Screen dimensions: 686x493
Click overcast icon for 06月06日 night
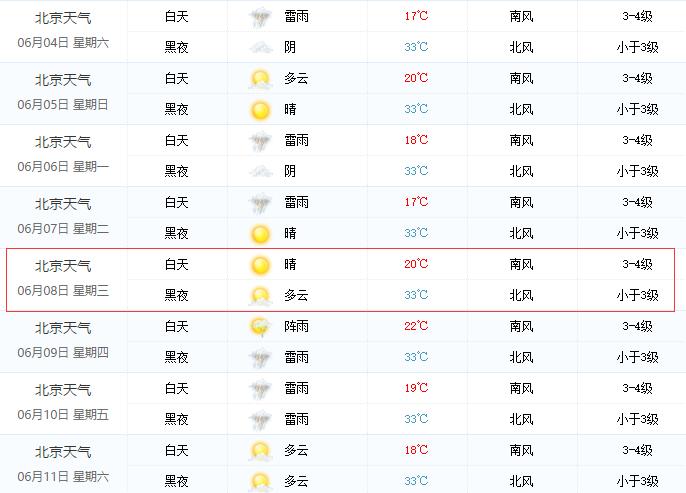point(260,171)
